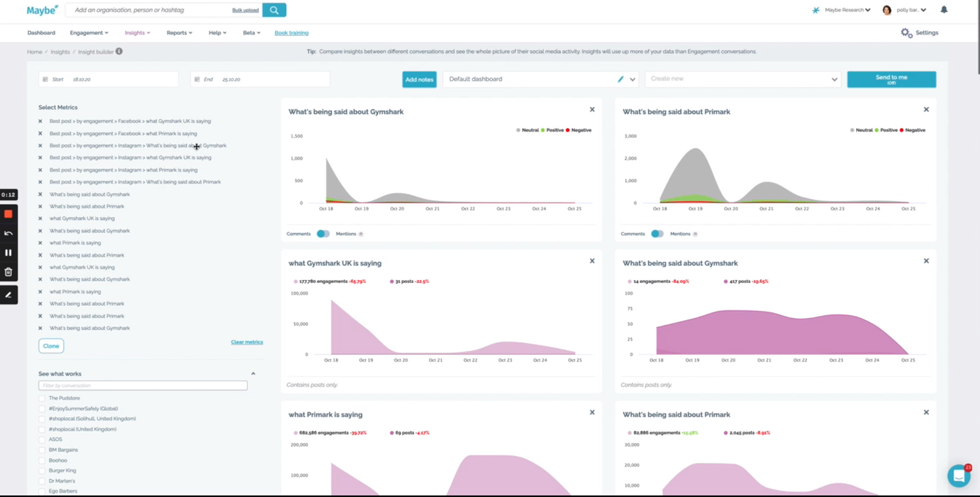
Task: Check the ASOS checkbox
Action: (42, 439)
